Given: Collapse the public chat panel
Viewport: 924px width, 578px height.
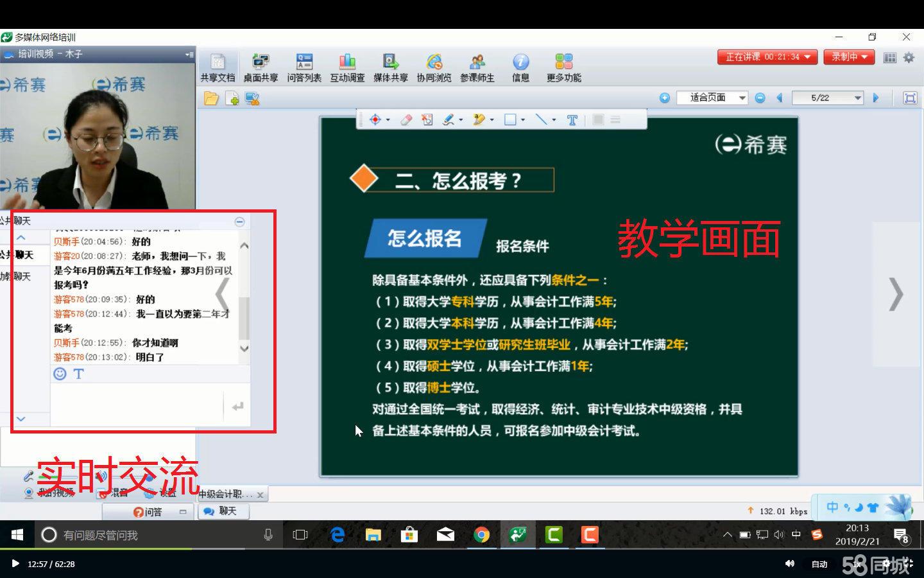Looking at the screenshot, I should point(239,222).
